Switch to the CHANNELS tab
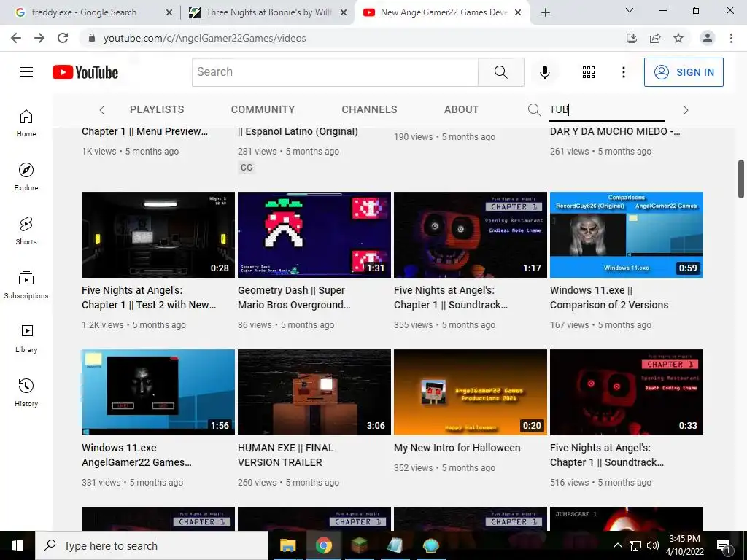The width and height of the screenshot is (747, 560). click(x=369, y=109)
